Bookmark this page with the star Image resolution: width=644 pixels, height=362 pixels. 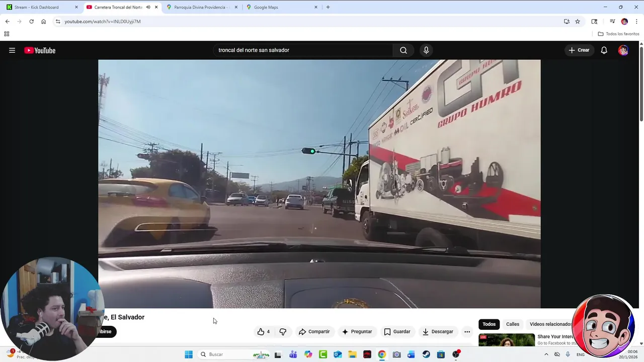[578, 22]
